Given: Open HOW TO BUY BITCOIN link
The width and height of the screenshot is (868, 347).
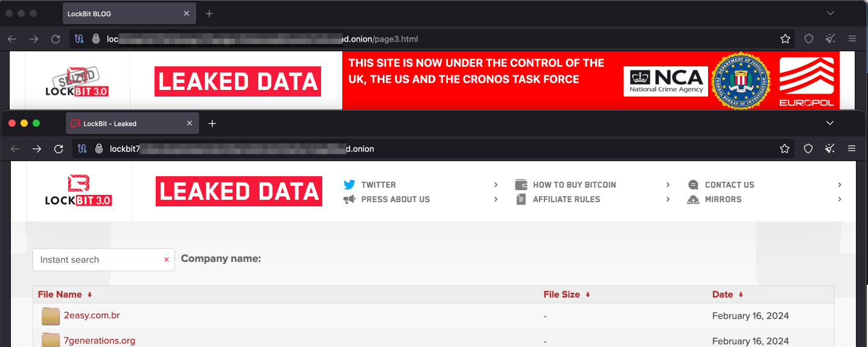Looking at the screenshot, I should coord(574,185).
